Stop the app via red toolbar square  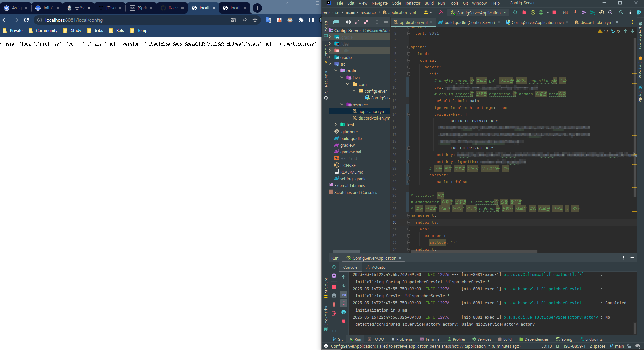click(554, 12)
